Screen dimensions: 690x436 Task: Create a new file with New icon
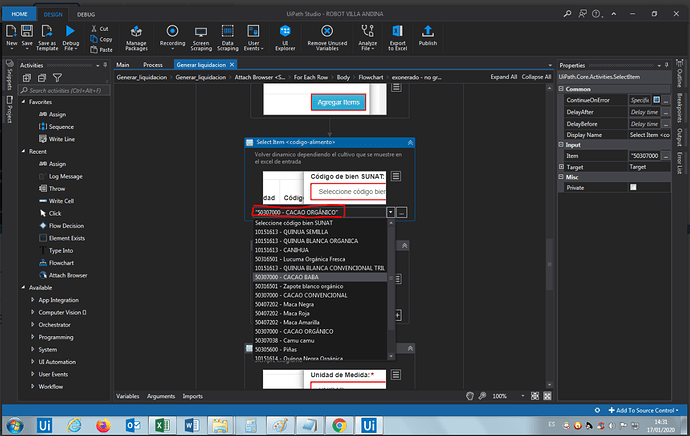pyautogui.click(x=11, y=32)
